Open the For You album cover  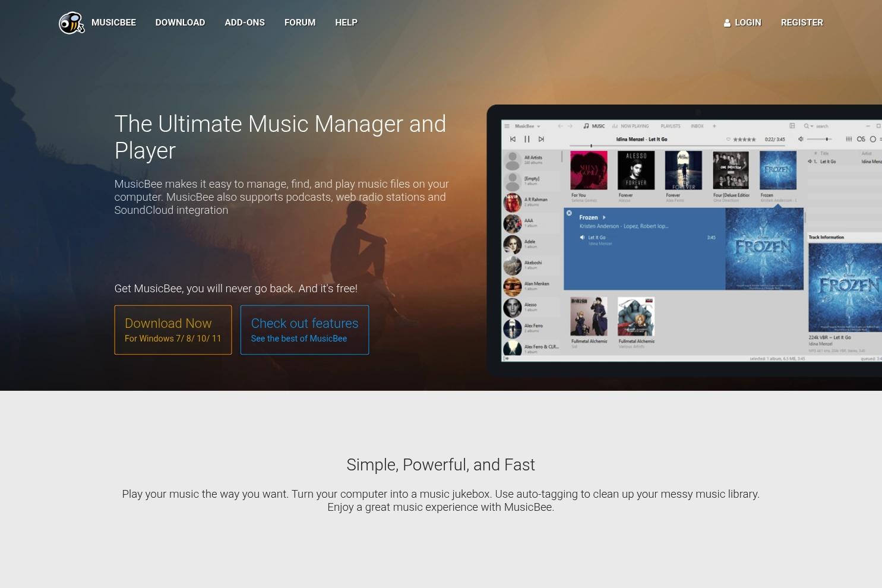[x=589, y=170]
